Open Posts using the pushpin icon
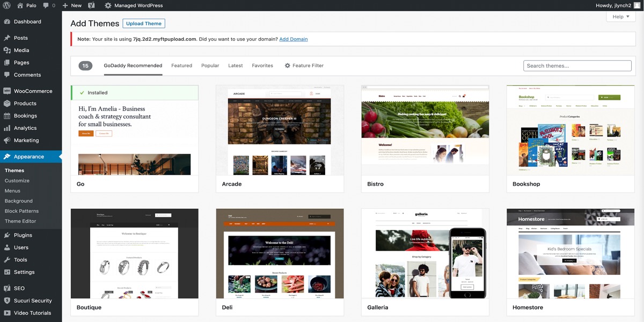This screenshot has width=644, height=322. 7,38
